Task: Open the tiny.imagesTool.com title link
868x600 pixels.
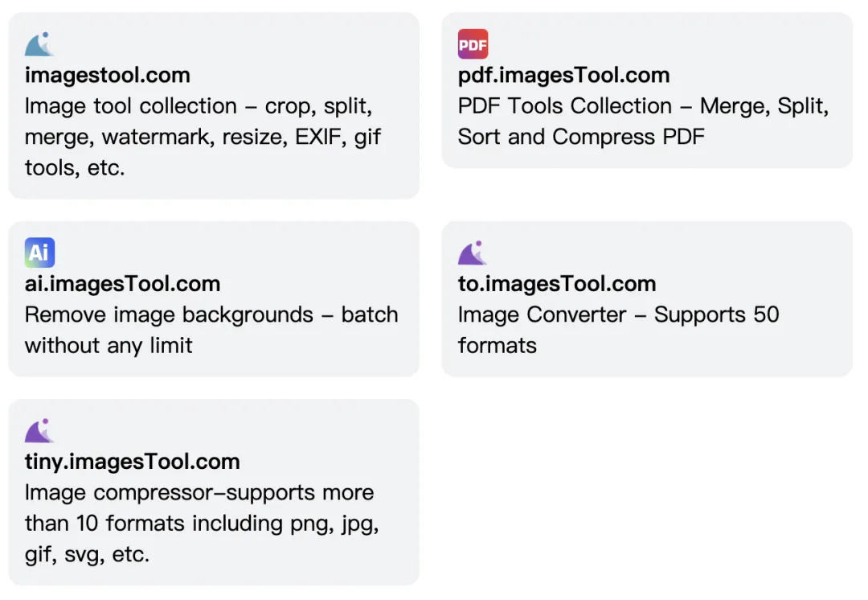Action: tap(133, 462)
